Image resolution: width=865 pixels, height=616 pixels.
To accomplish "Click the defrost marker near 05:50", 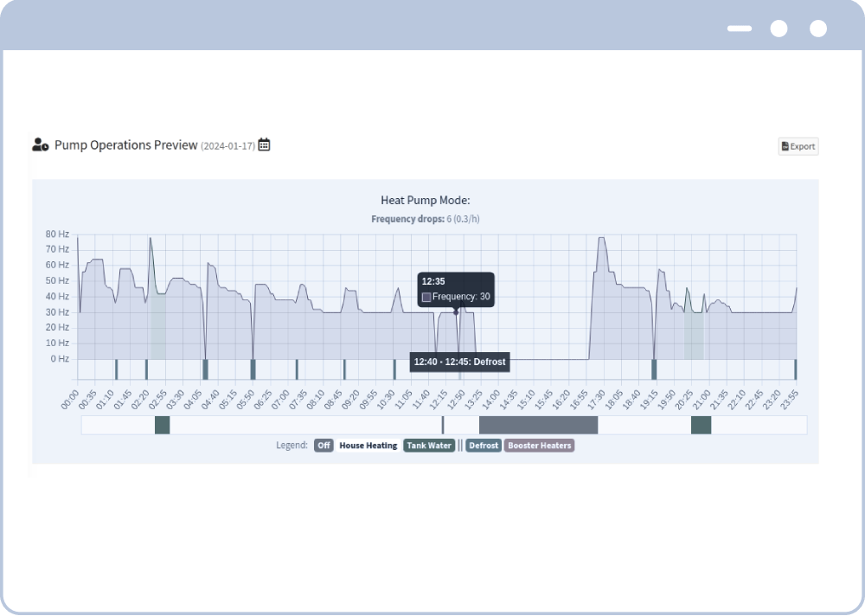I will tap(253, 369).
